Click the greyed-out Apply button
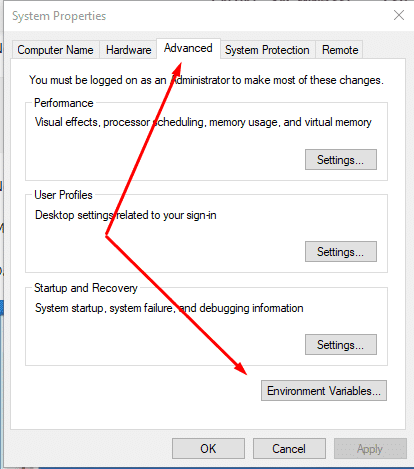 tap(370, 449)
